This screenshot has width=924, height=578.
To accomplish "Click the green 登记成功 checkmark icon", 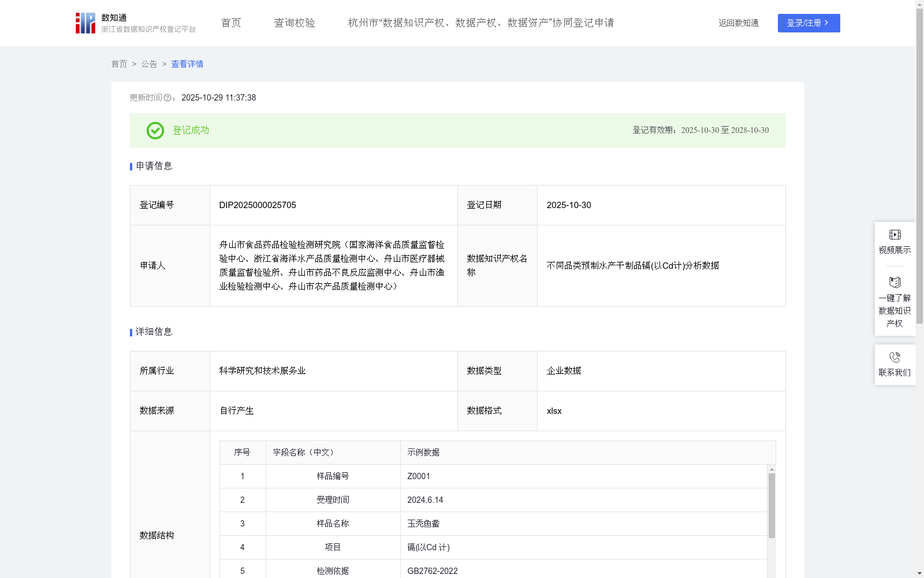I will 155,131.
